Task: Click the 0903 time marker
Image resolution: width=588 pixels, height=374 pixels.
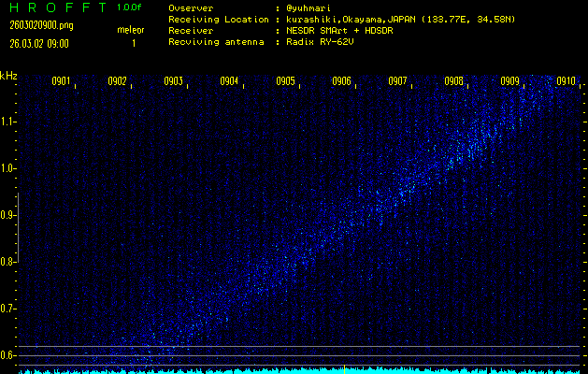Action: coord(173,81)
